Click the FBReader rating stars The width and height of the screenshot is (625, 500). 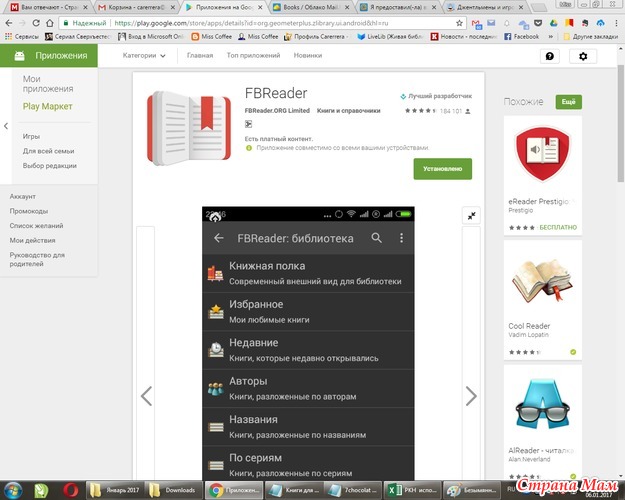coord(420,111)
